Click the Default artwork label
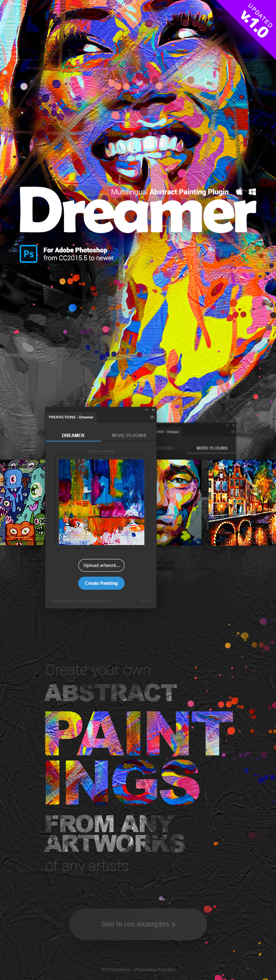Viewport: 276px width, 980px height. [x=101, y=451]
